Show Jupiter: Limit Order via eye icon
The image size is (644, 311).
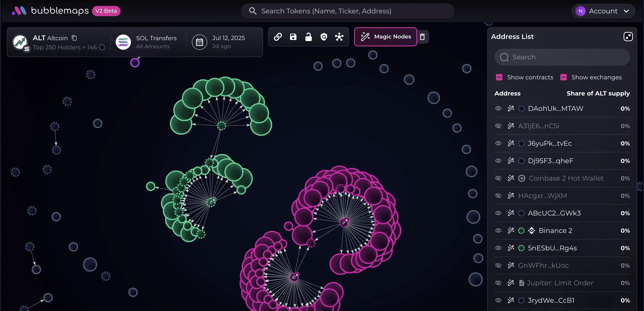[x=498, y=283]
